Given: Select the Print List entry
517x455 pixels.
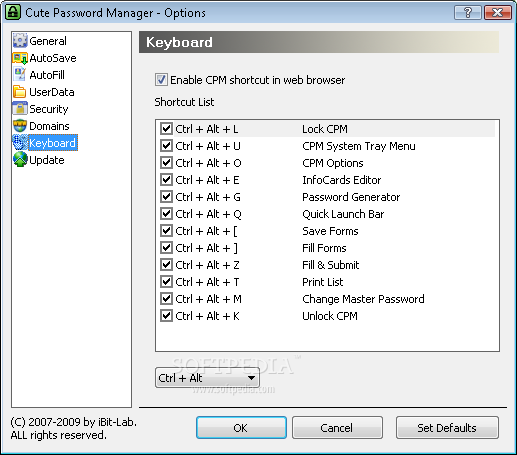Looking at the screenshot, I should click(x=322, y=282).
